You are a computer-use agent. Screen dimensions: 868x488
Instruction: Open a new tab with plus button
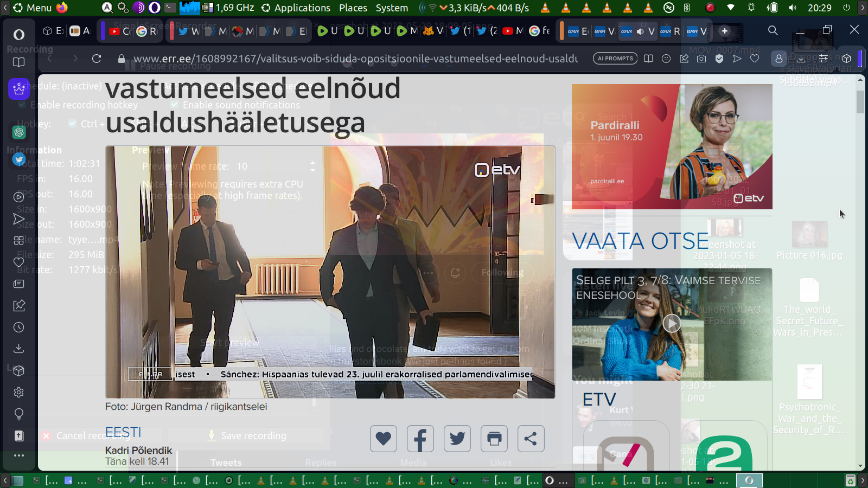click(725, 31)
